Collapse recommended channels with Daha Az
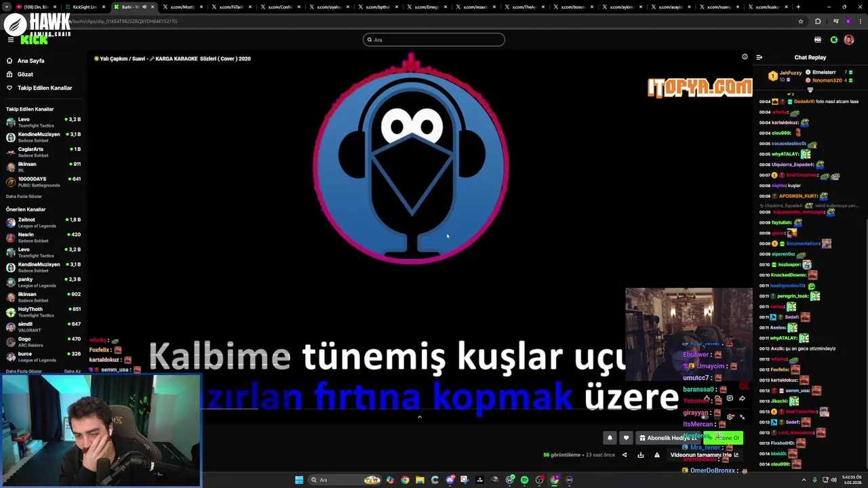 click(x=72, y=371)
